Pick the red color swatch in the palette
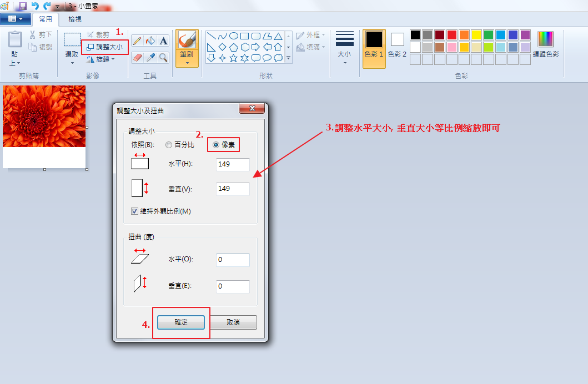The width and height of the screenshot is (588, 384). pyautogui.click(x=452, y=35)
